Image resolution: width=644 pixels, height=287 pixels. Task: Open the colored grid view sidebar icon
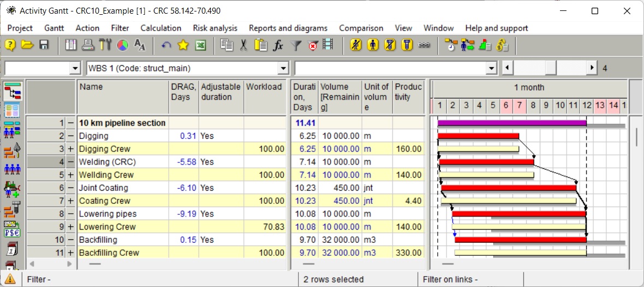12,110
